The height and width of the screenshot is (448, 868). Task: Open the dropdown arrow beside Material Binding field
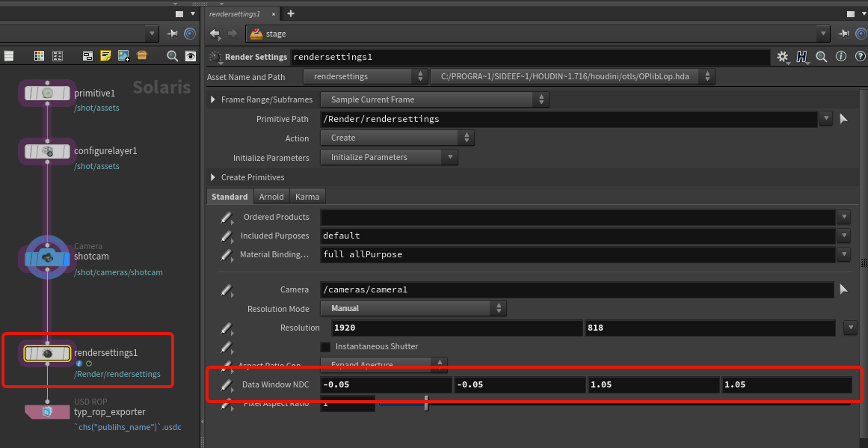tap(843, 255)
